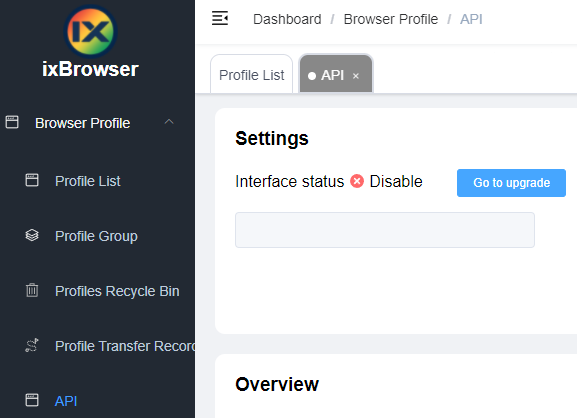Open Dashboard from the breadcrumb

point(287,19)
